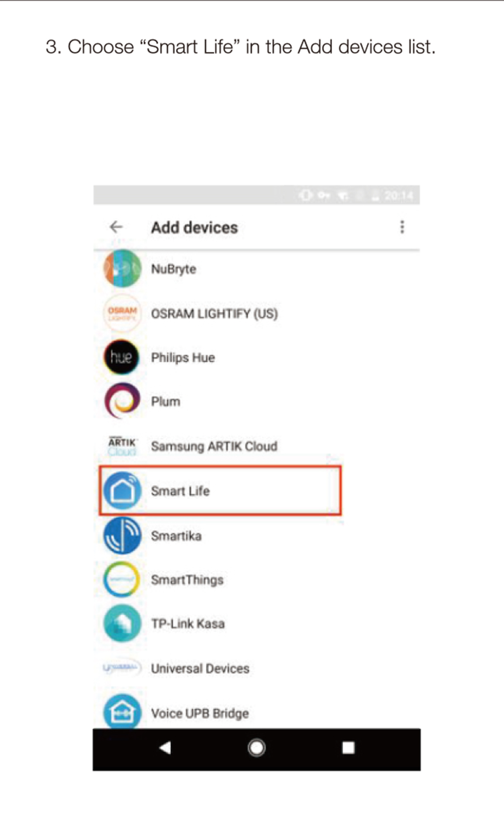This screenshot has width=504, height=830.
Task: Open the three-dot overflow menu
Action: coord(402,227)
